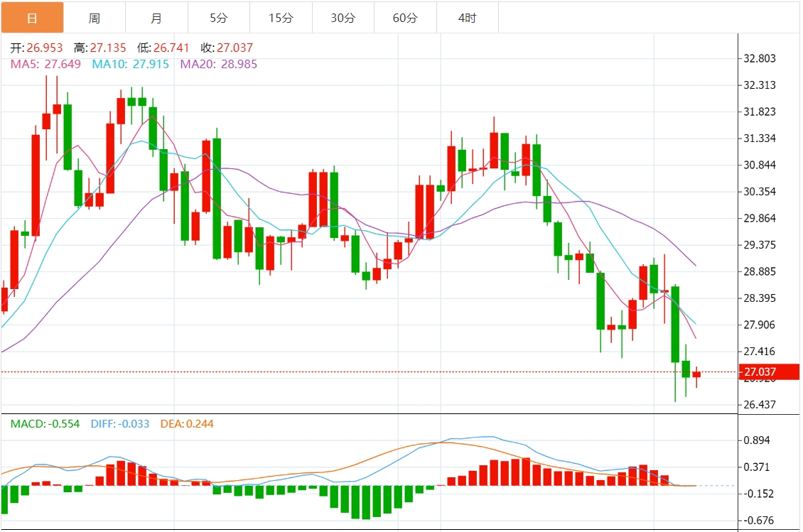Screen dimensions: 803x532
Task: Switch to the 周 weekly tab
Action: click(95, 18)
